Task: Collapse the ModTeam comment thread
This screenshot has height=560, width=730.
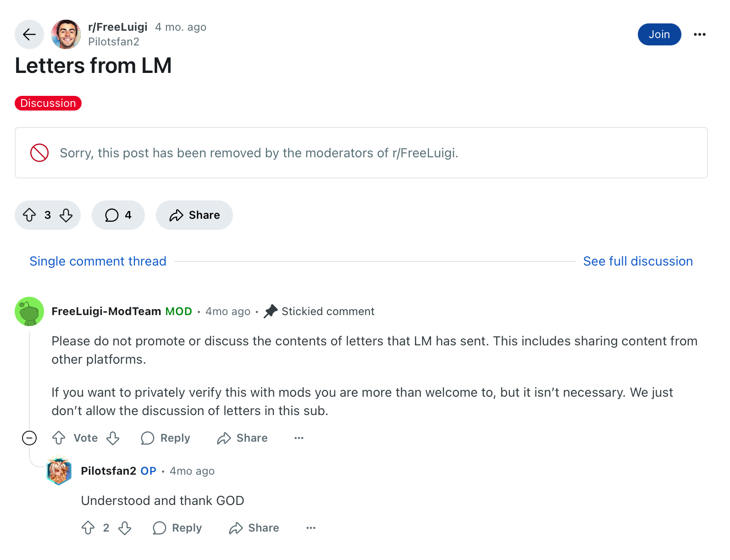Action: tap(29, 438)
